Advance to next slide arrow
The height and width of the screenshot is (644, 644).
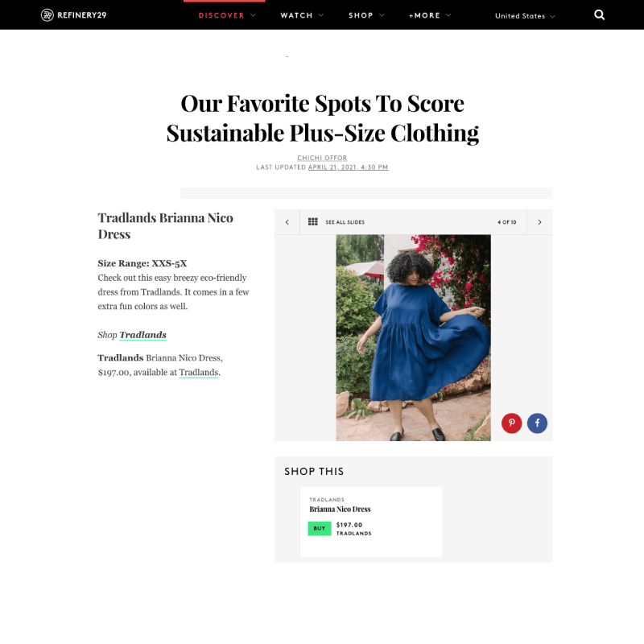click(x=539, y=222)
